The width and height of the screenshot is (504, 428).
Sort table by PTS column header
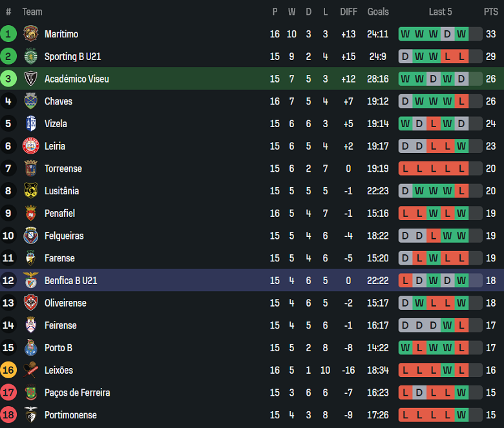(490, 12)
